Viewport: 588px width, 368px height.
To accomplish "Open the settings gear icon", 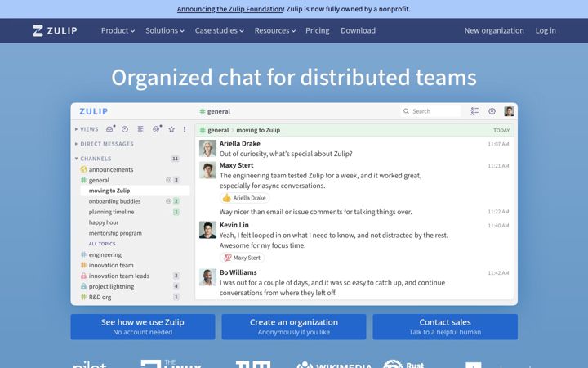I will [492, 111].
